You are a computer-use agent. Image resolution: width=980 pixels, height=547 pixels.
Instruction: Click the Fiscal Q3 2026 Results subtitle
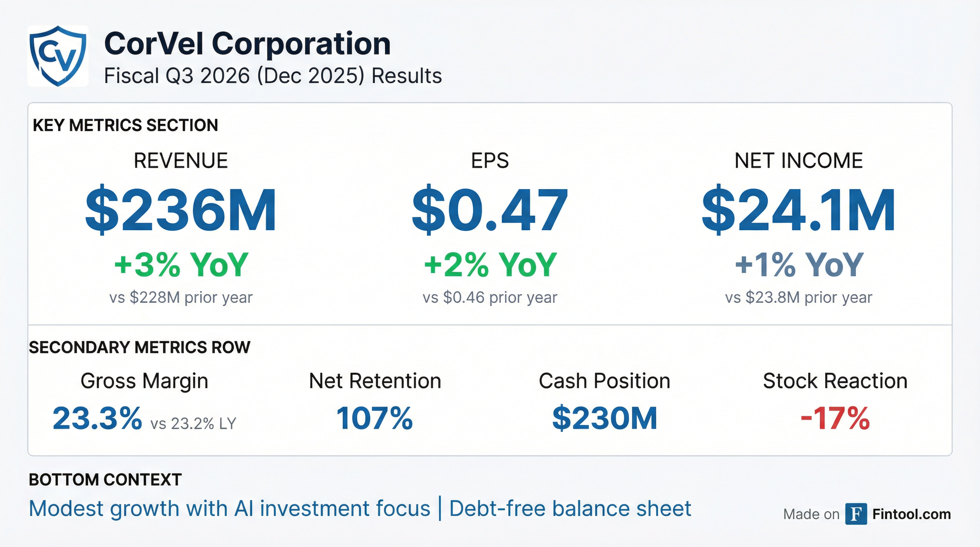[x=273, y=76]
